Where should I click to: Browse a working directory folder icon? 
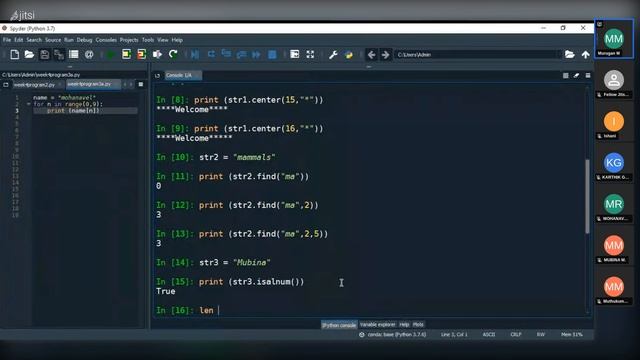coord(570,54)
